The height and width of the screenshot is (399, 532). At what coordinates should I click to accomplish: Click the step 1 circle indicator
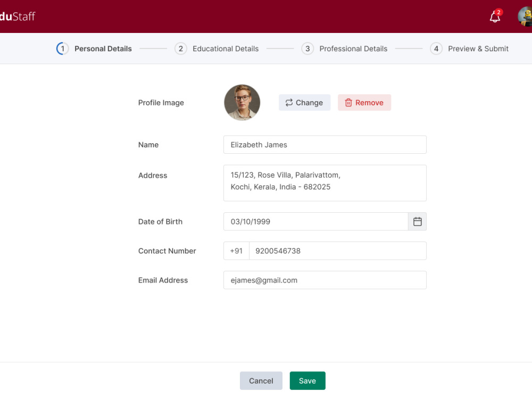click(x=62, y=48)
